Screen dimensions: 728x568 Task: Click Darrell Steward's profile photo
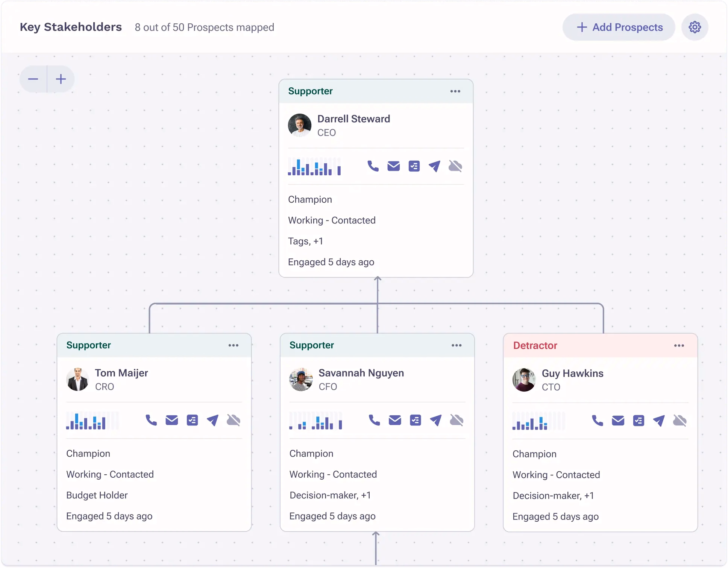299,125
